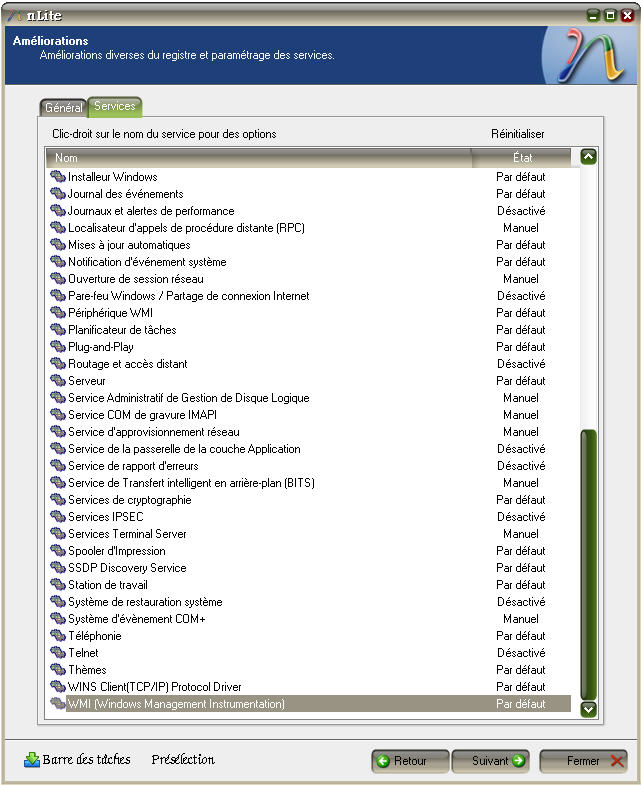This screenshot has height=785, width=641.
Task: Switch to the Général tab
Action: point(64,108)
